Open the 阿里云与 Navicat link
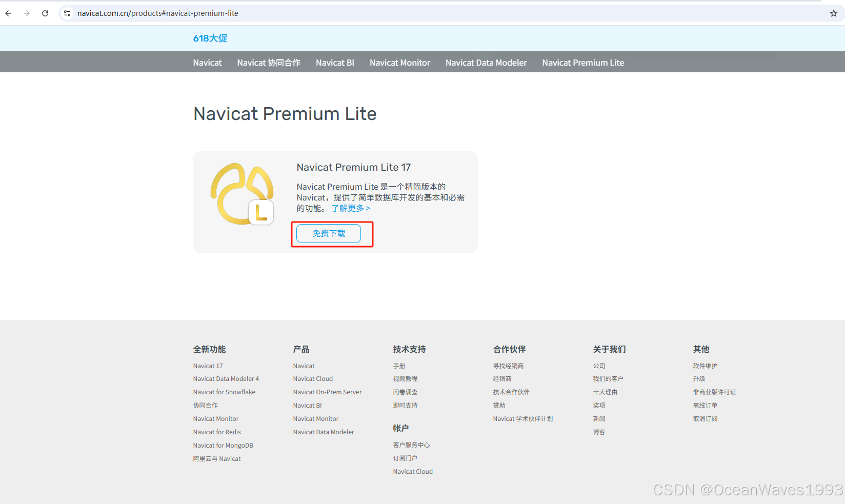 [x=216, y=459]
